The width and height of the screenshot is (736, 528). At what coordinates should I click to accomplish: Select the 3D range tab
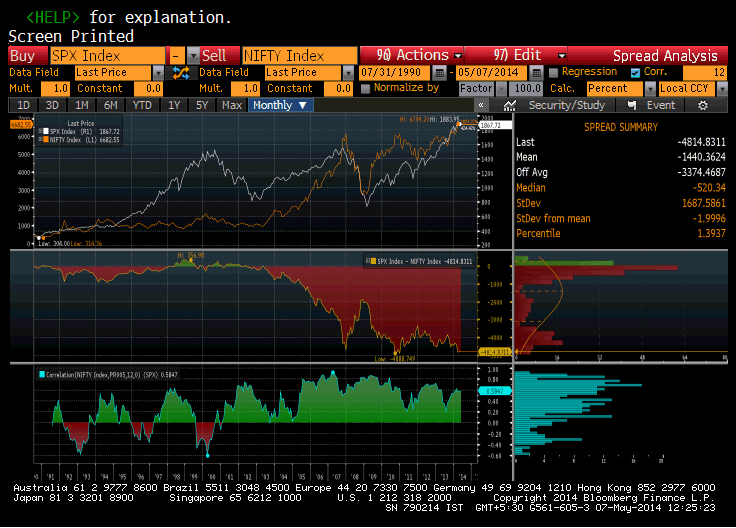point(52,105)
